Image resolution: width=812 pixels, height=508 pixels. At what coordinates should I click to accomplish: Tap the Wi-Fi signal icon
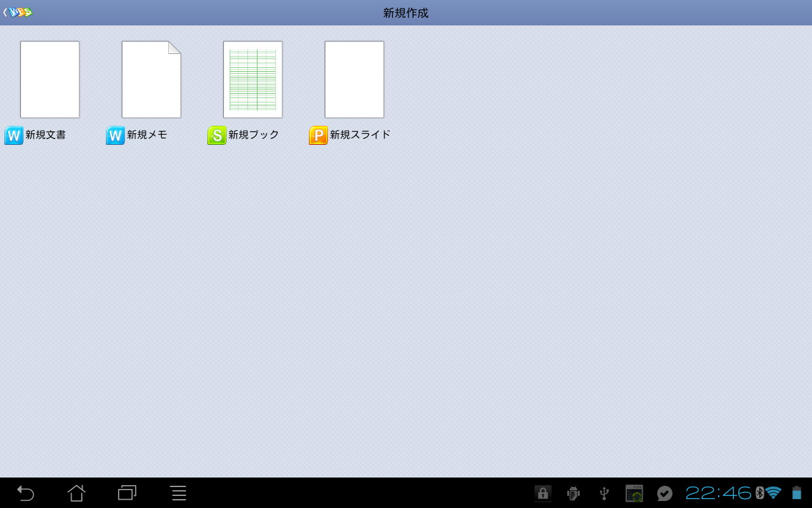click(773, 493)
